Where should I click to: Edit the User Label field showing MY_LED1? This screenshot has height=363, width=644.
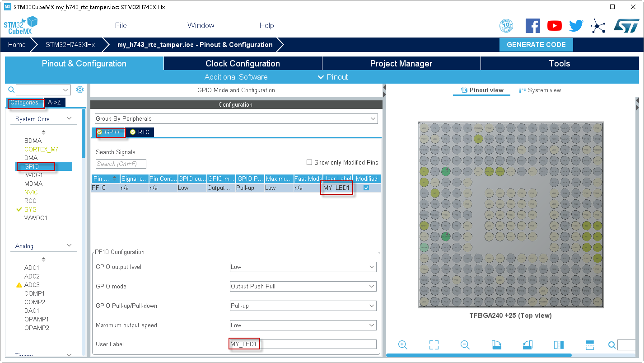[303, 344]
